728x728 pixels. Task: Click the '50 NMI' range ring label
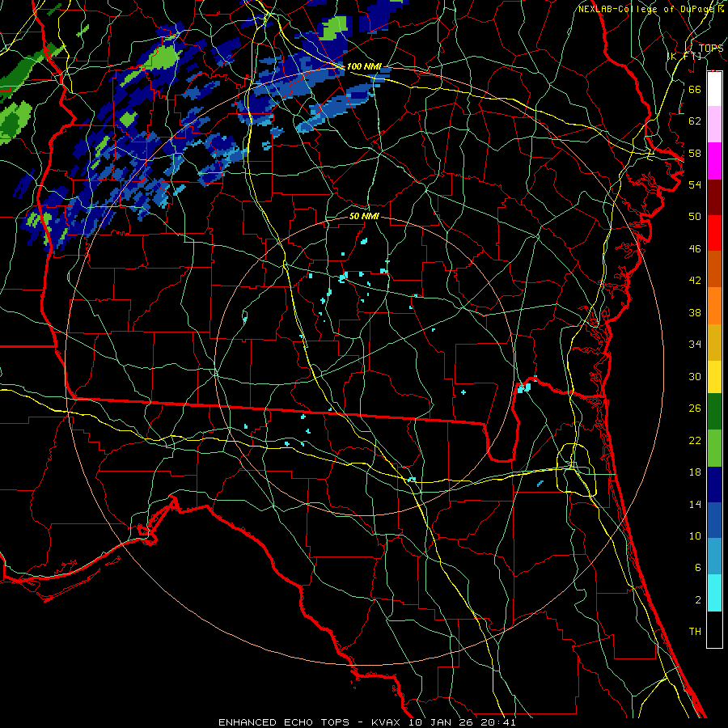coord(364,216)
